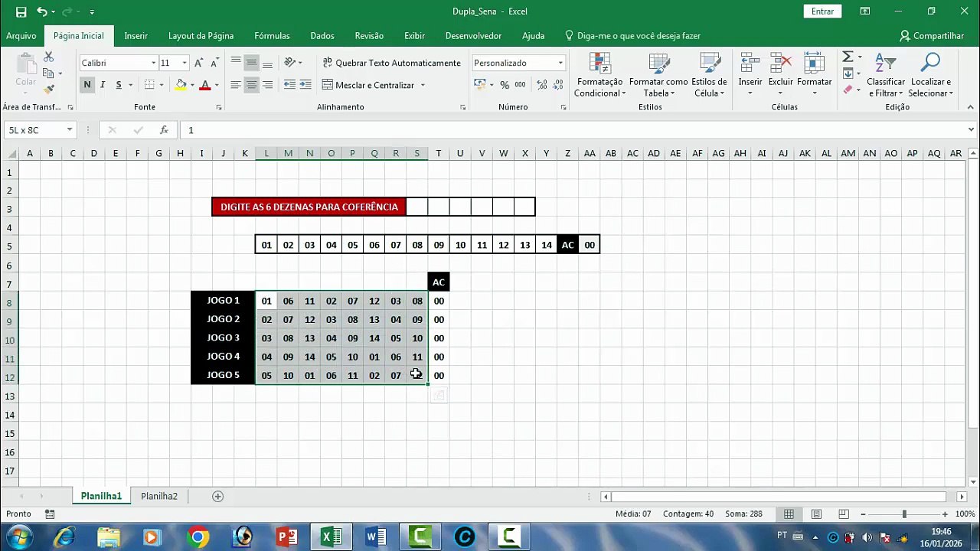
Task: Decrease decimal places
Action: (559, 85)
